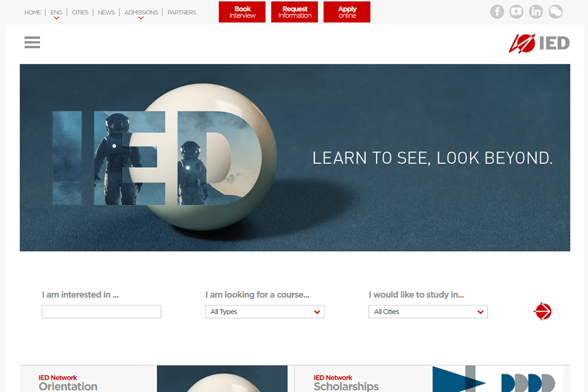588x392 pixels.
Task: Open the IED YouTube channel icon
Action: (516, 12)
